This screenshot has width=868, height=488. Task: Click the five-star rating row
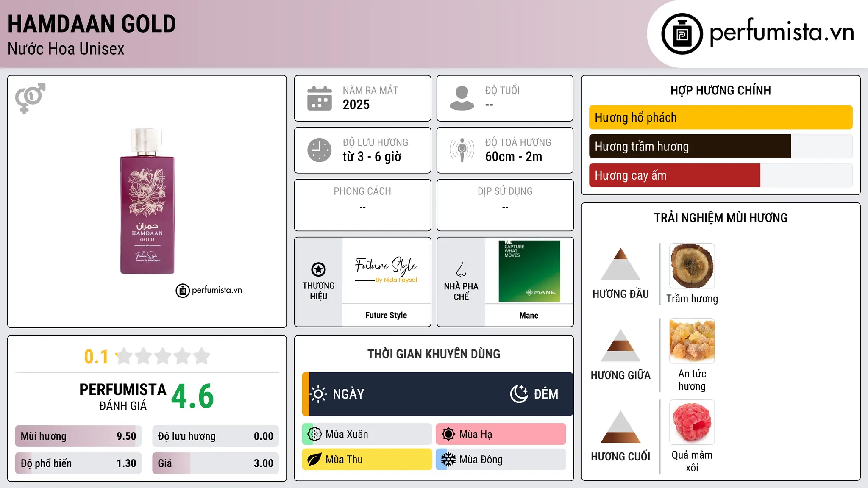(x=163, y=356)
